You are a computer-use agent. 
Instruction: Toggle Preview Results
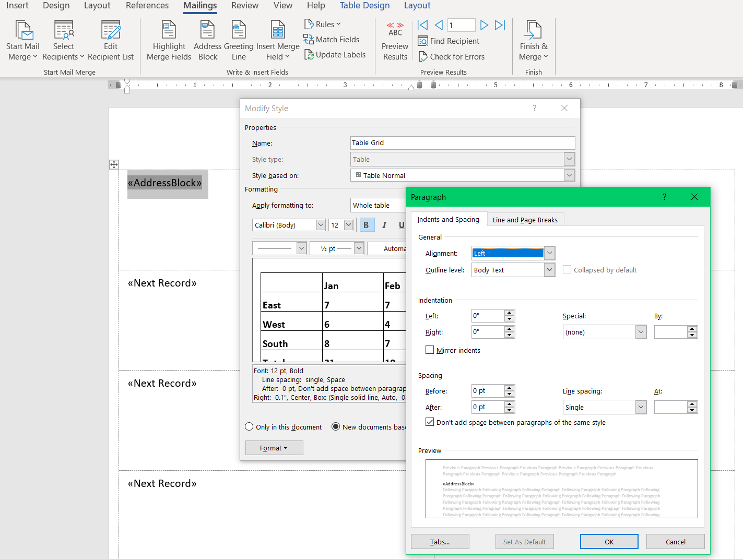tap(395, 41)
